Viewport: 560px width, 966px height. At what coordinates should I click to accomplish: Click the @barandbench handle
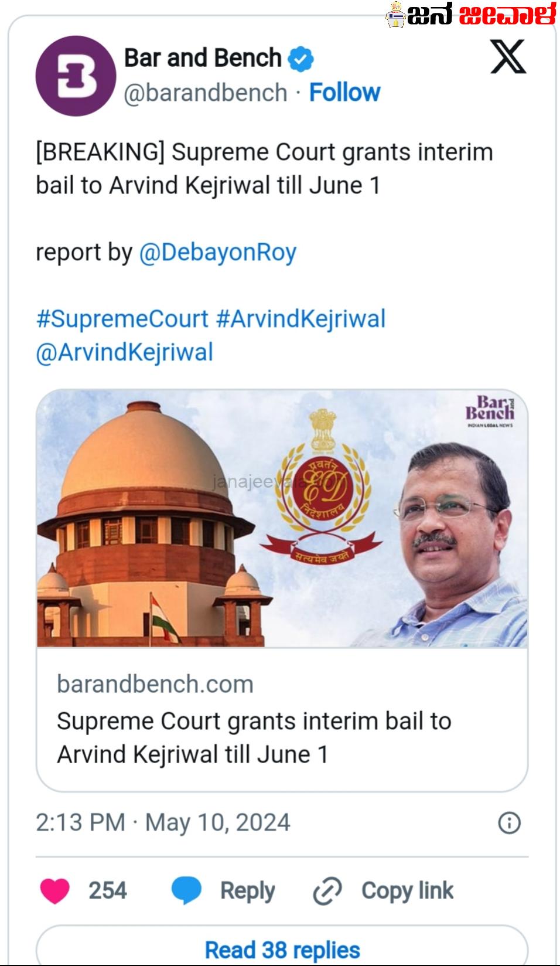click(205, 93)
